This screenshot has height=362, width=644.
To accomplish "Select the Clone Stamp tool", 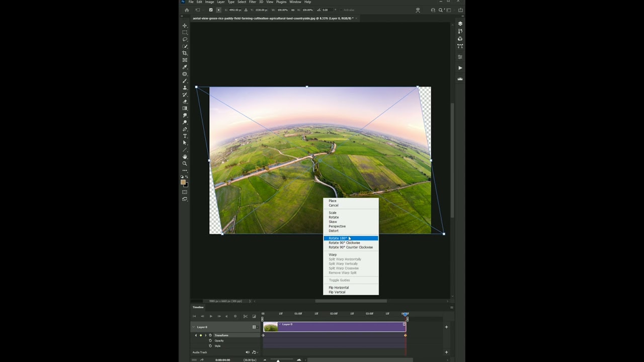I will 185,87.
